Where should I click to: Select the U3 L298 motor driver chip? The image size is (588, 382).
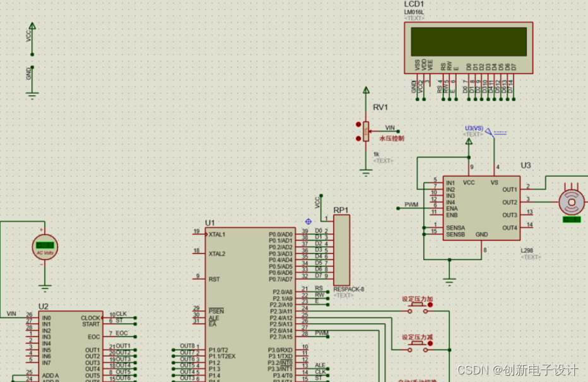(x=481, y=208)
